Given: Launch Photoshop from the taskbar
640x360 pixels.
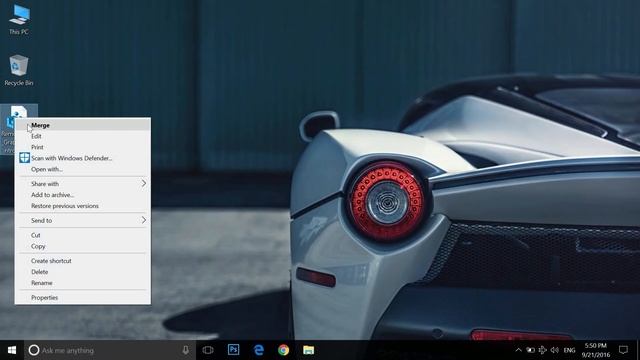Looking at the screenshot, I should [x=233, y=350].
